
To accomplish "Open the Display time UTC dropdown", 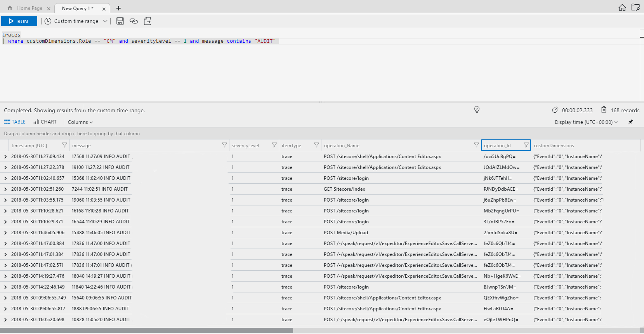I will click(x=586, y=122).
